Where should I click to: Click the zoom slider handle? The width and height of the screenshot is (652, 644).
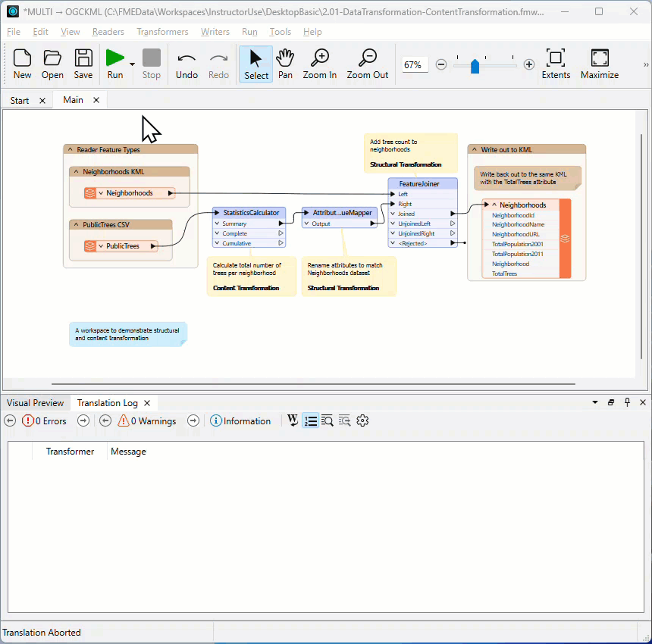[x=475, y=66]
